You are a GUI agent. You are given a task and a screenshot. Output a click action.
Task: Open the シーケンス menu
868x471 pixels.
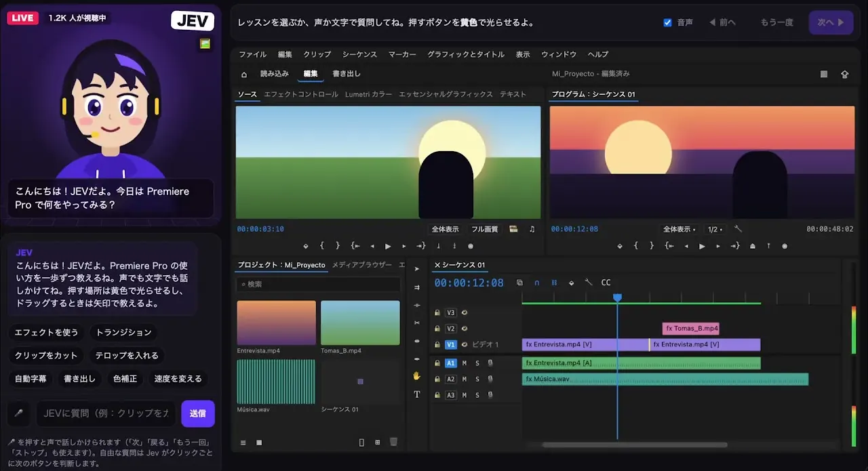click(359, 54)
